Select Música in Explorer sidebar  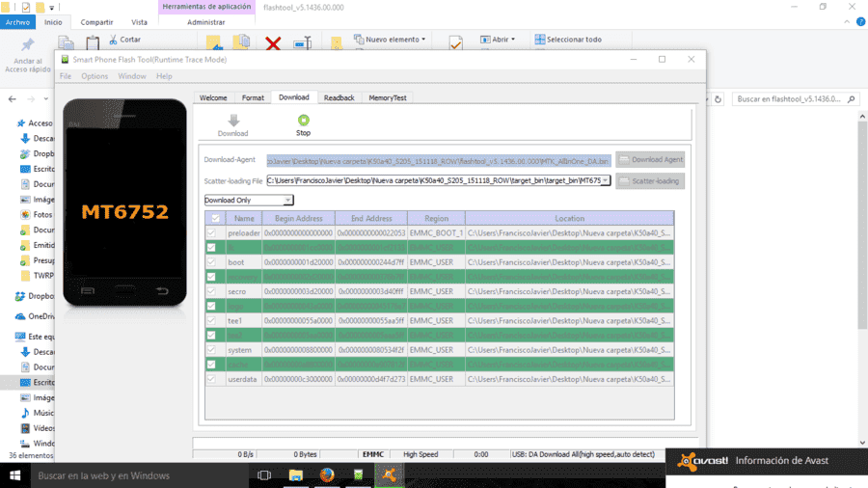tap(38, 413)
